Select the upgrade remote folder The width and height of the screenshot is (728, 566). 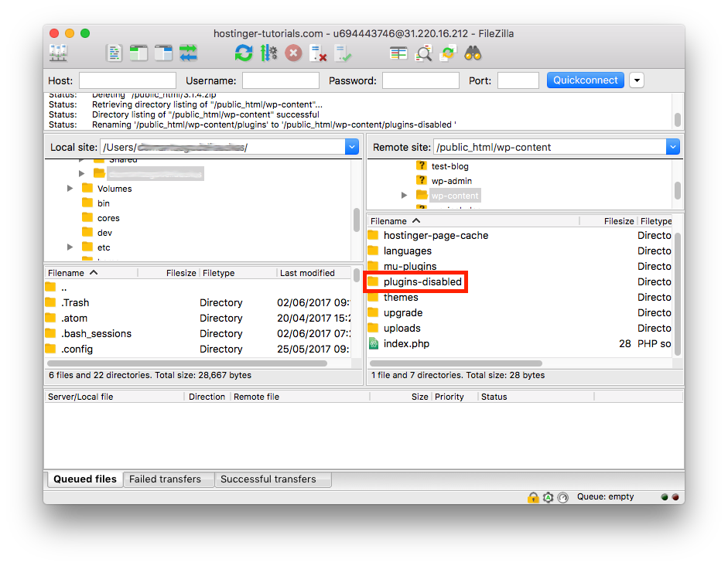[x=403, y=312]
